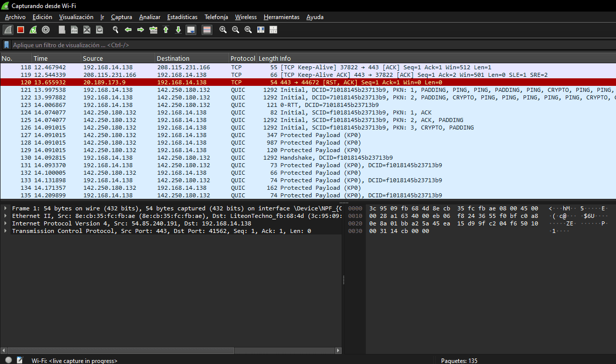
Task: Zoom in on packet list text
Action: 223,30
